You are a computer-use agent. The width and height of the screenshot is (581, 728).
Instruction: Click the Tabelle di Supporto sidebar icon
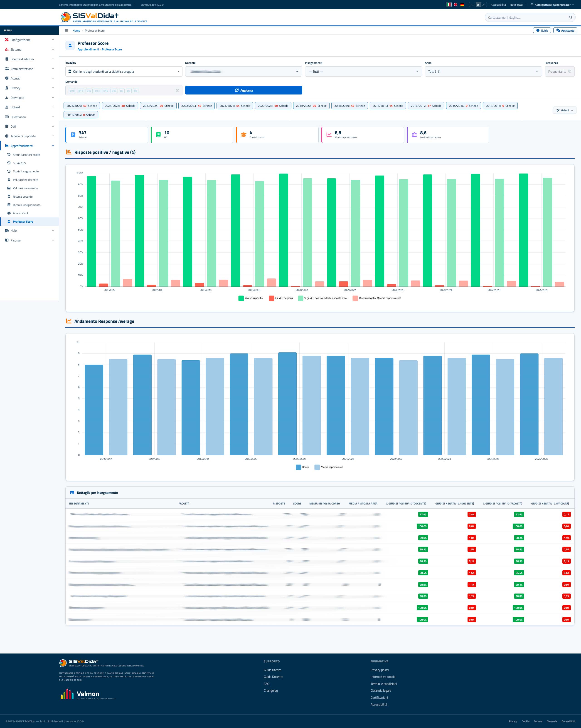tap(7, 136)
